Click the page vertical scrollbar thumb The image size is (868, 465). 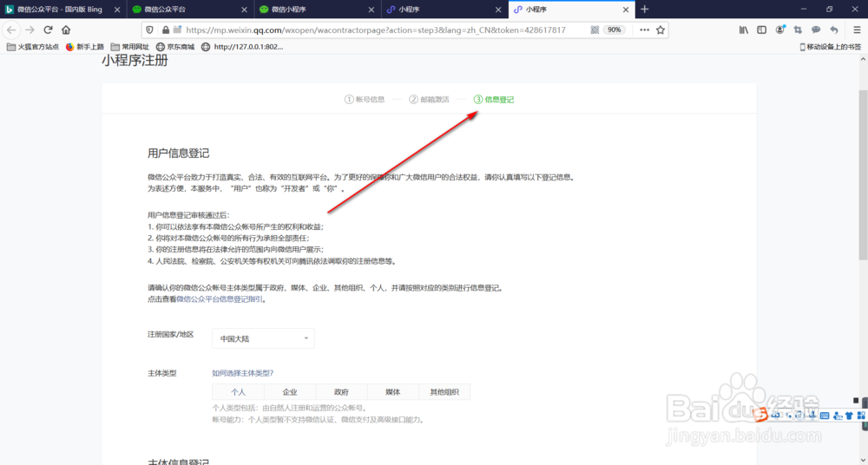[863, 174]
